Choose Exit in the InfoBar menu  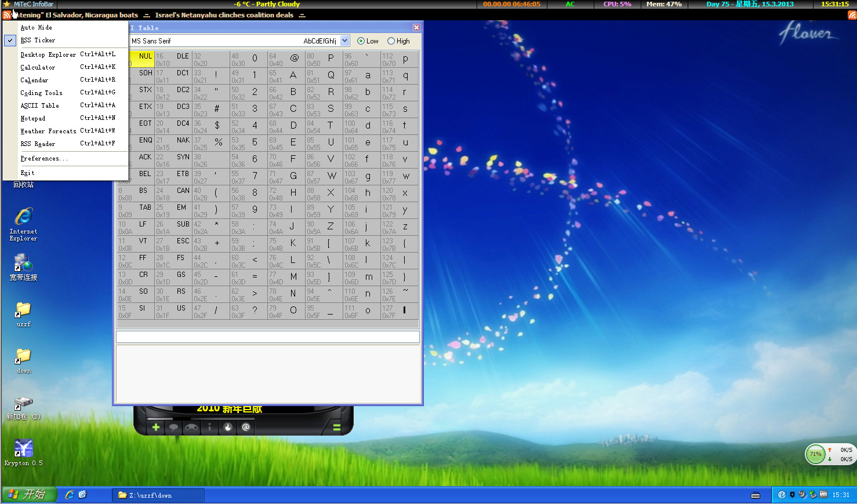pyautogui.click(x=66, y=173)
